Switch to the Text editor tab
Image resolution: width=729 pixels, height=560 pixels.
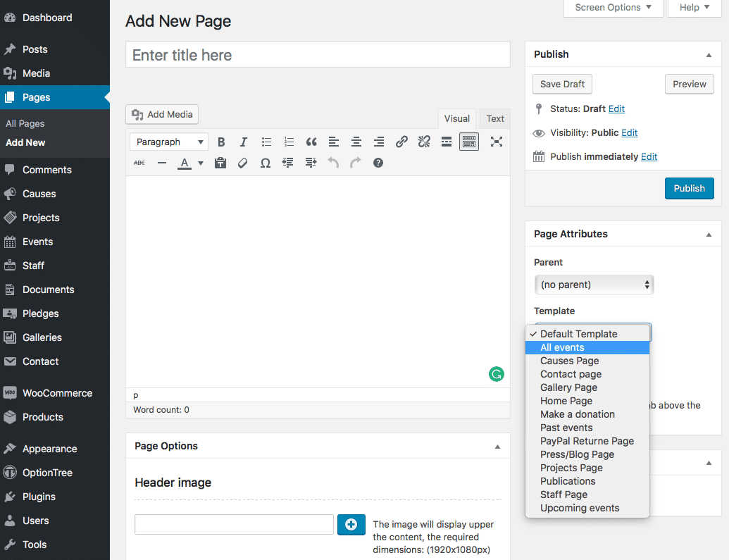coord(495,118)
